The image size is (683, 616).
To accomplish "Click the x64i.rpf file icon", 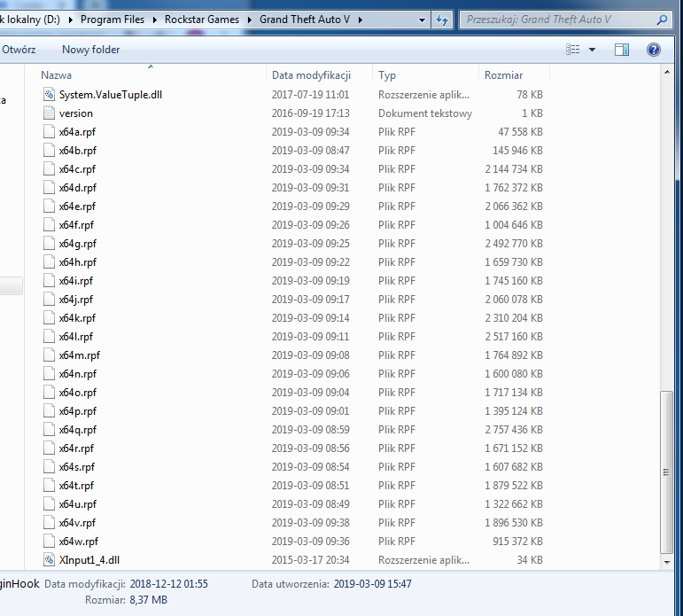I will click(x=50, y=281).
